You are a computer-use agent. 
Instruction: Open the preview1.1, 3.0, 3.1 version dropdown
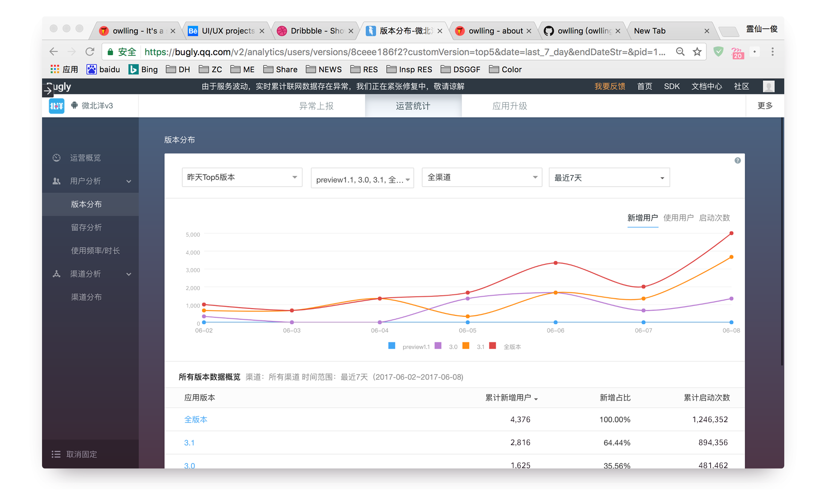coord(362,178)
